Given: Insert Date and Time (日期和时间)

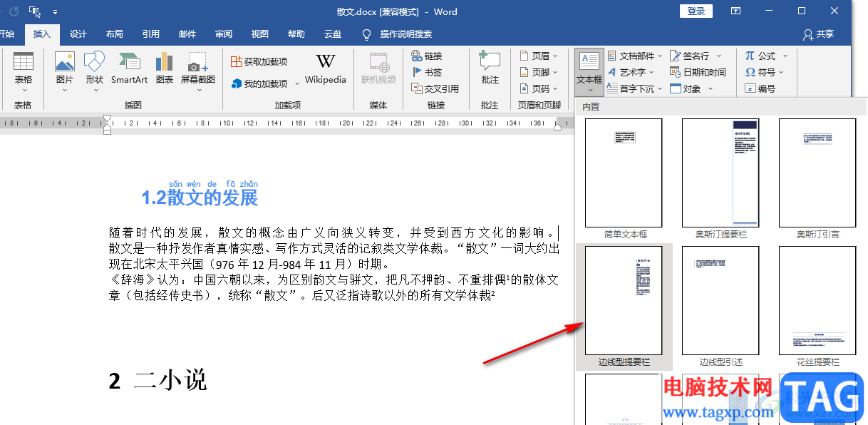Looking at the screenshot, I should tap(698, 72).
